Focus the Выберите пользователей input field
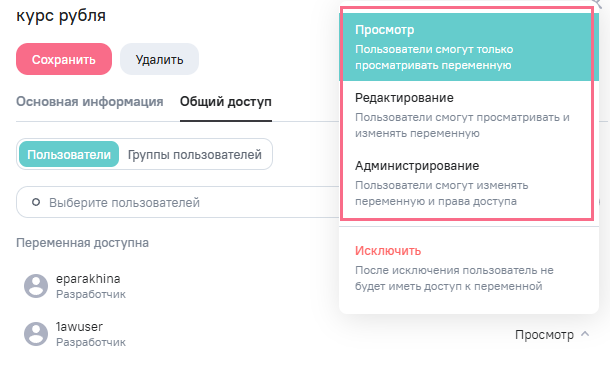This screenshot has width=610, height=367. [179, 202]
